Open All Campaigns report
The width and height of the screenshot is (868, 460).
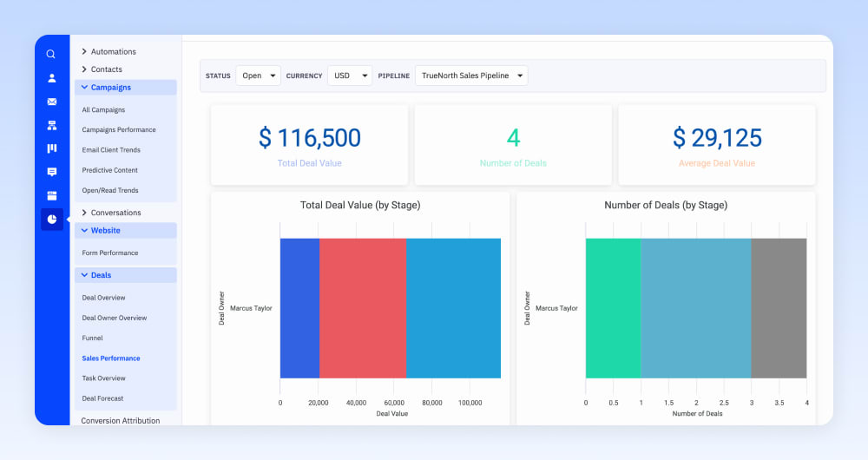click(x=103, y=109)
